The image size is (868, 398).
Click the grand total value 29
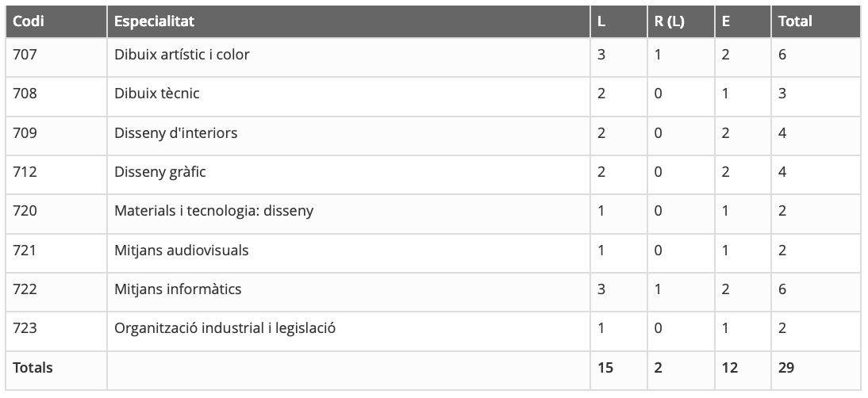[x=786, y=367]
